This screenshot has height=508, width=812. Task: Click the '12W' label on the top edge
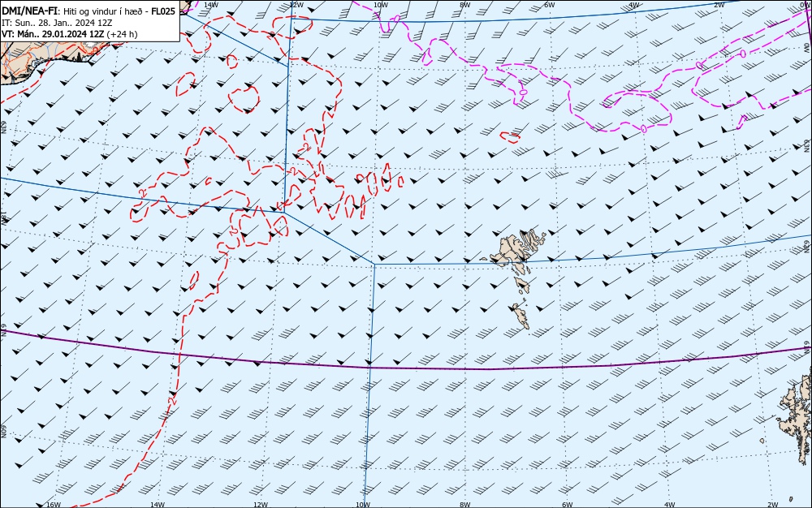point(296,5)
